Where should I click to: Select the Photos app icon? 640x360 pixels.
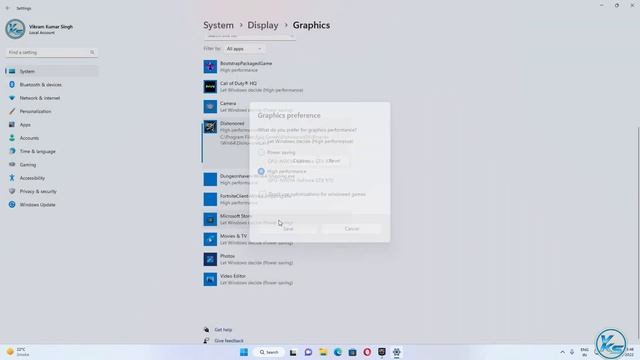click(210, 259)
